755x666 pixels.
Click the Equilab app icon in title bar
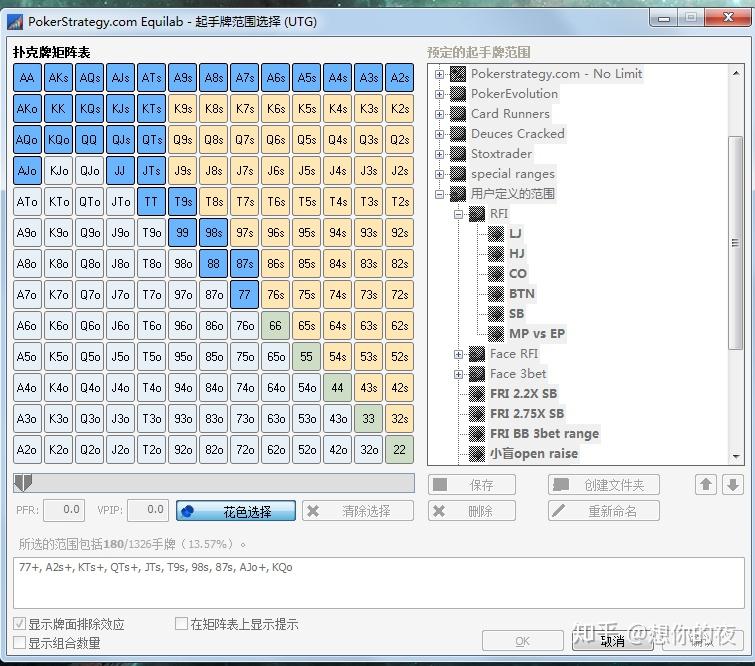15,22
